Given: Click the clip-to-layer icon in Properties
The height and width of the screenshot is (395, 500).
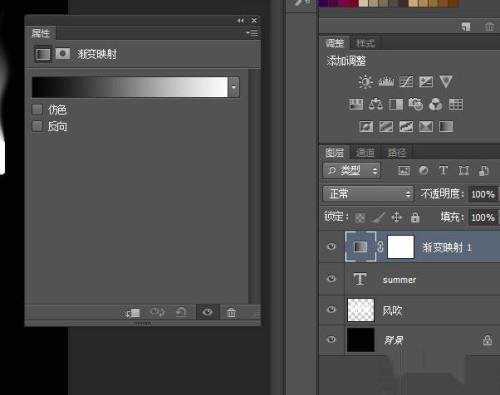Looking at the screenshot, I should 133,313.
